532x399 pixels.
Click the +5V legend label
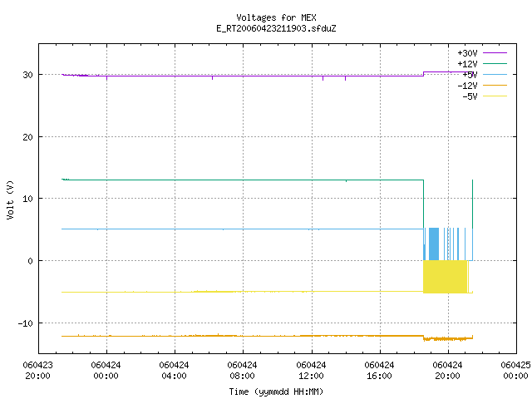click(x=470, y=75)
